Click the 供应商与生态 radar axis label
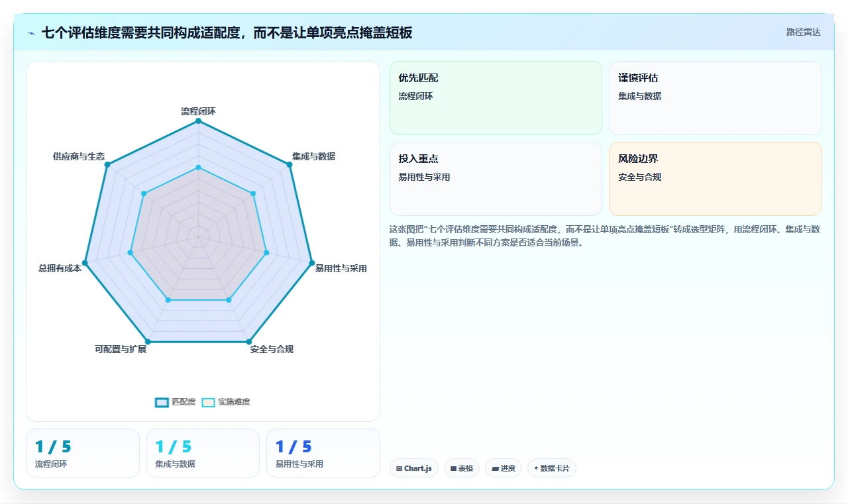The width and height of the screenshot is (848, 504). 79,156
